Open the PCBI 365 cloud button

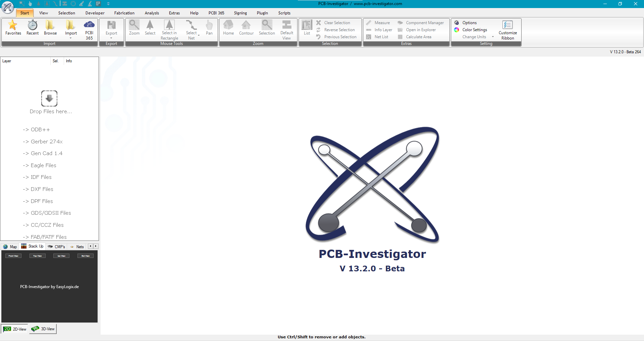[89, 29]
